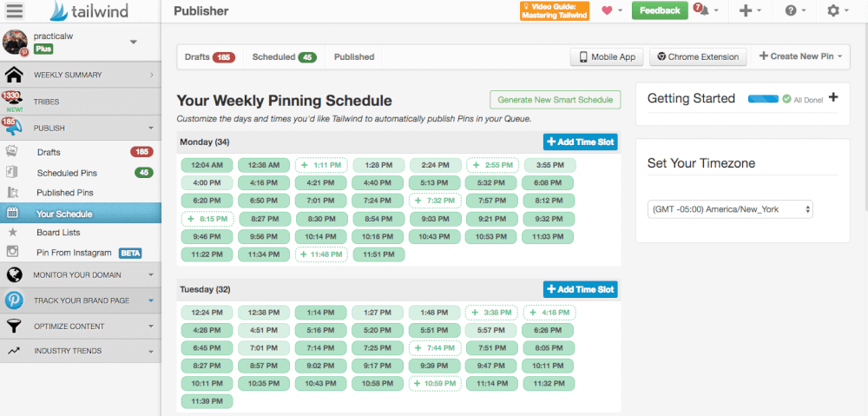The image size is (868, 416).
Task: Click the Monitor Your Domain globe icon
Action: 14,275
